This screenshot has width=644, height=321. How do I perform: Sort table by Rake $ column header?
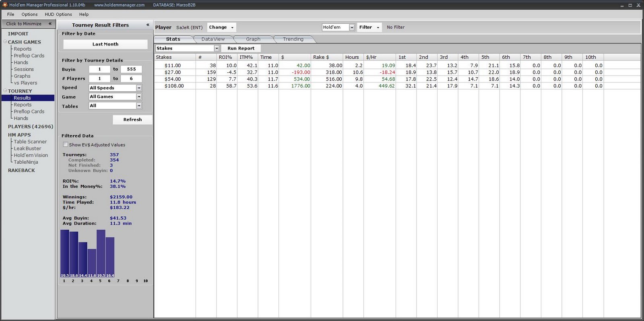(x=327, y=57)
